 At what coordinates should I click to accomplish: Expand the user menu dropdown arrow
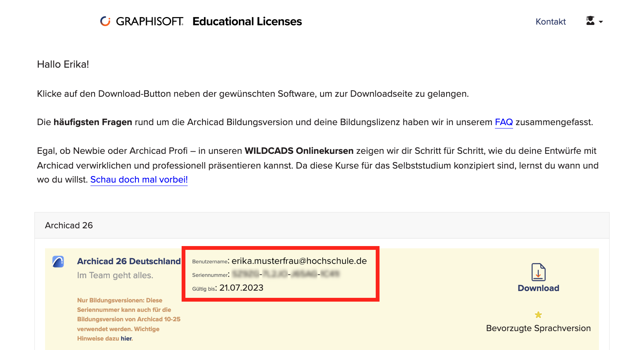click(x=601, y=22)
